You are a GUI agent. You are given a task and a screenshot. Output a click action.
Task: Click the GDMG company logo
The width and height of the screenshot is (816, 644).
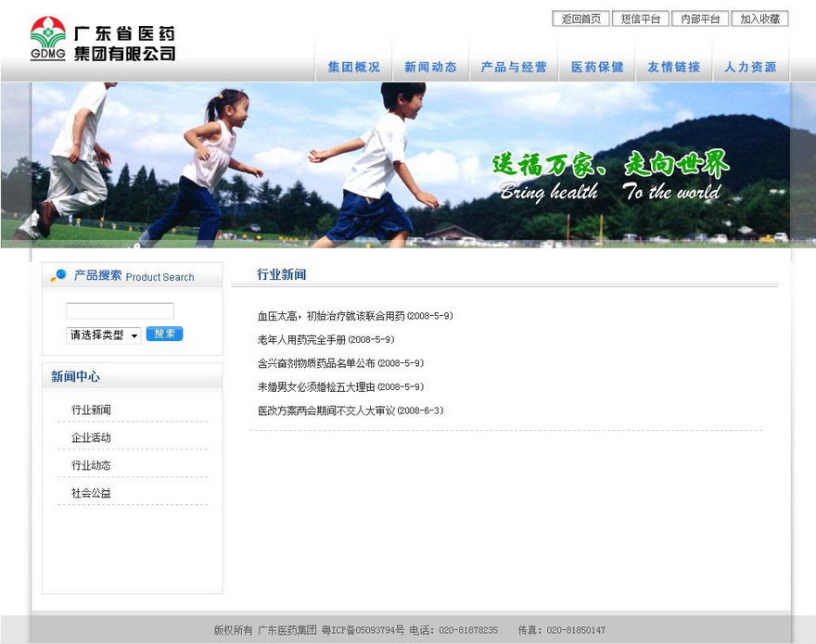(48, 39)
